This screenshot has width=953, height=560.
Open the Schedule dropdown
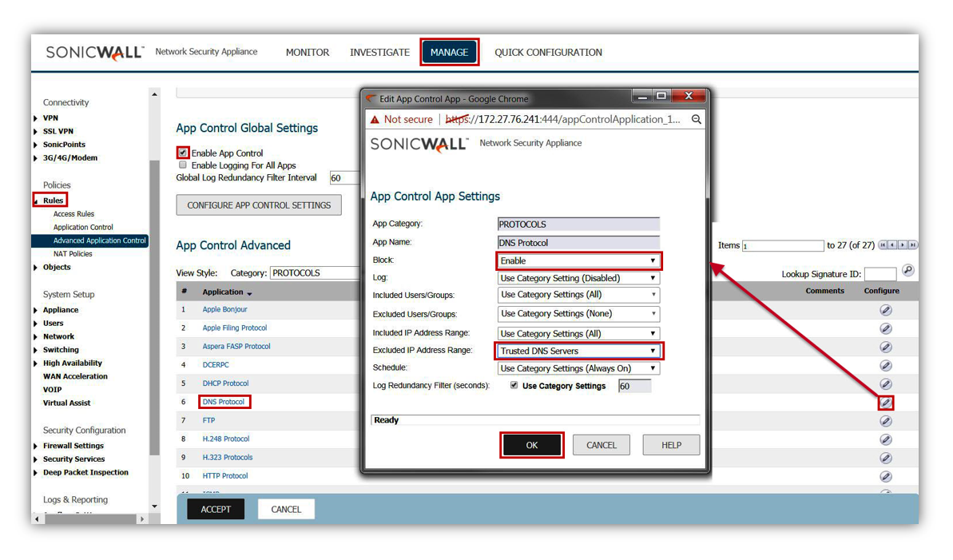point(578,368)
